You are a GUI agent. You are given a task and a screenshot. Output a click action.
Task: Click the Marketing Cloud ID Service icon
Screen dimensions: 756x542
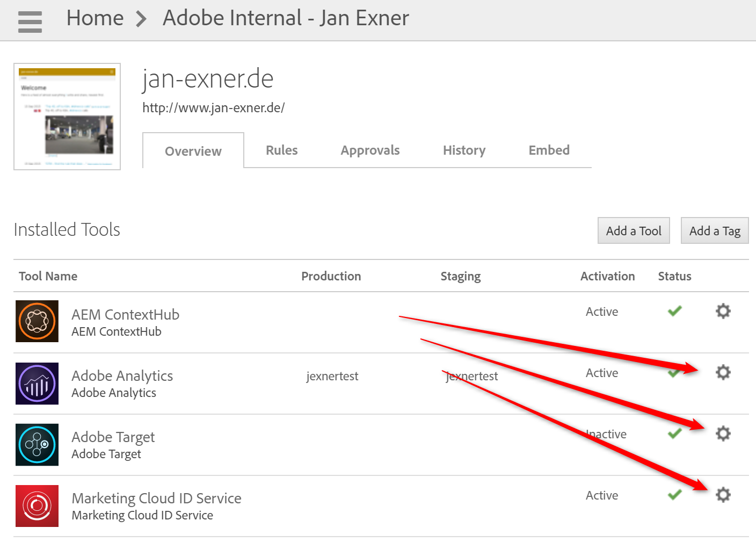click(x=37, y=505)
